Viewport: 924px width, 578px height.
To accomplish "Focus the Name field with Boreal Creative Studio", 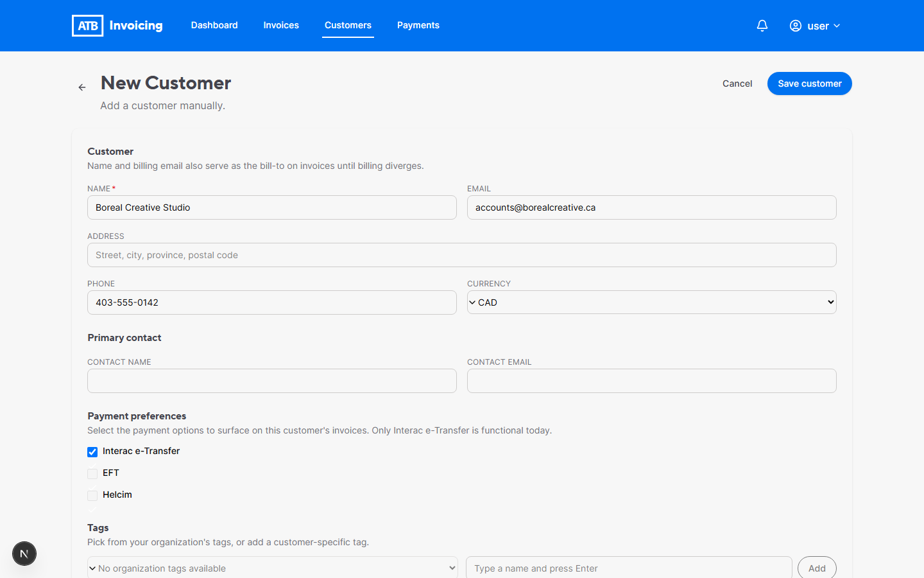I will tap(272, 207).
